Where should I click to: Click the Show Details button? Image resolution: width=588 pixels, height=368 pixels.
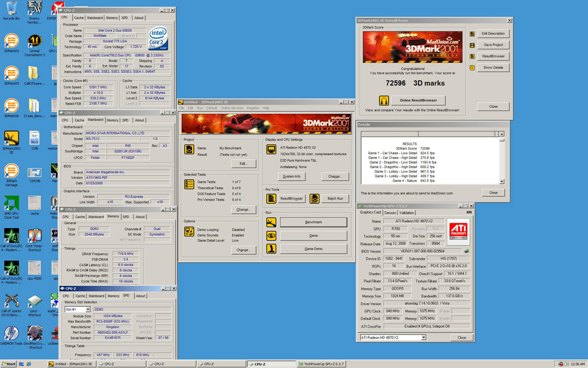tap(493, 68)
